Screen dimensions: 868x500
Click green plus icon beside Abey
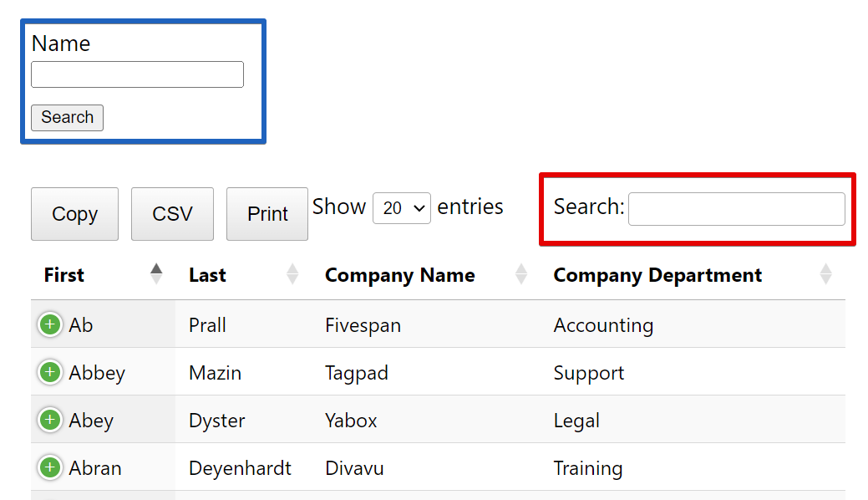coord(50,420)
